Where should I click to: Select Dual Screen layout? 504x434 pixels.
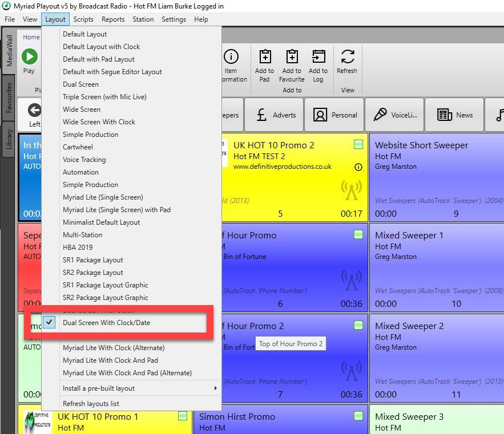[80, 84]
